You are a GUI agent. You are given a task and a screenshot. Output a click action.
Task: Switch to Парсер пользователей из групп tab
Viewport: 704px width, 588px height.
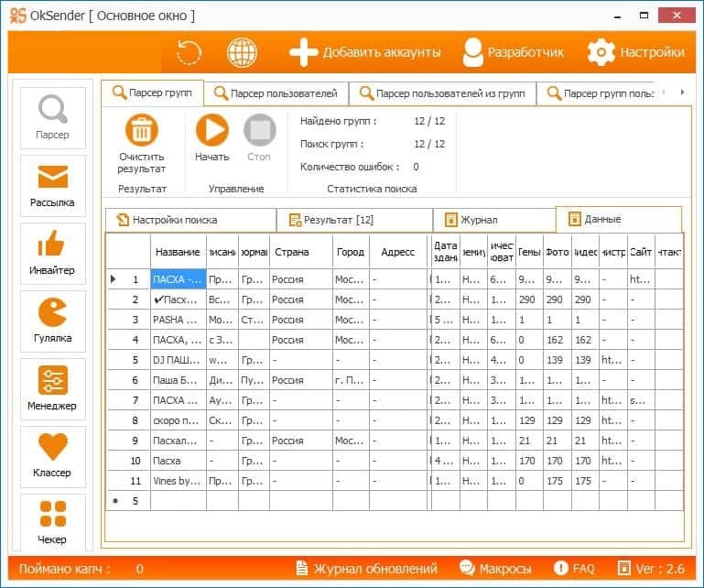click(x=443, y=93)
